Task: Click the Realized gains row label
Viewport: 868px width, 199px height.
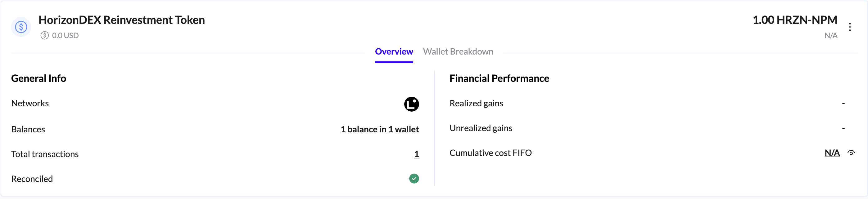Action: coord(476,103)
